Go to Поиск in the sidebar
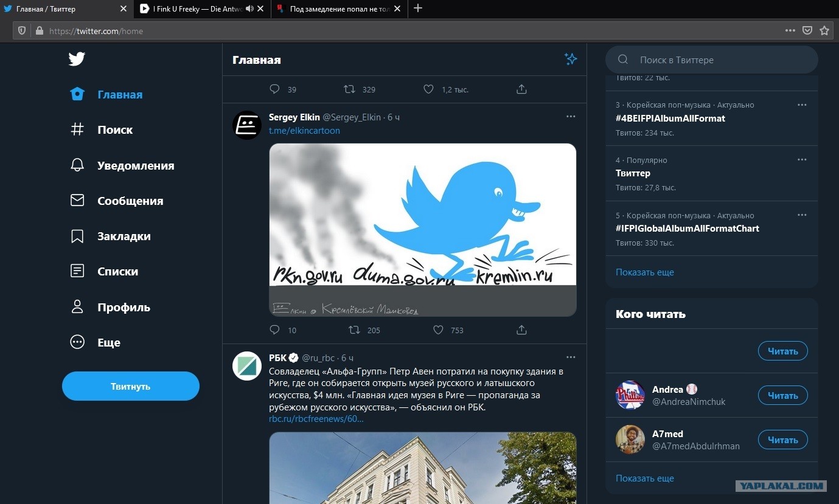839x504 pixels. pyautogui.click(x=102, y=129)
